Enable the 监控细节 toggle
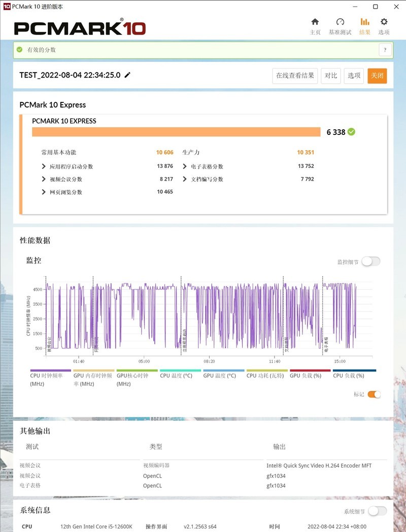The image size is (406, 532). coord(370,261)
